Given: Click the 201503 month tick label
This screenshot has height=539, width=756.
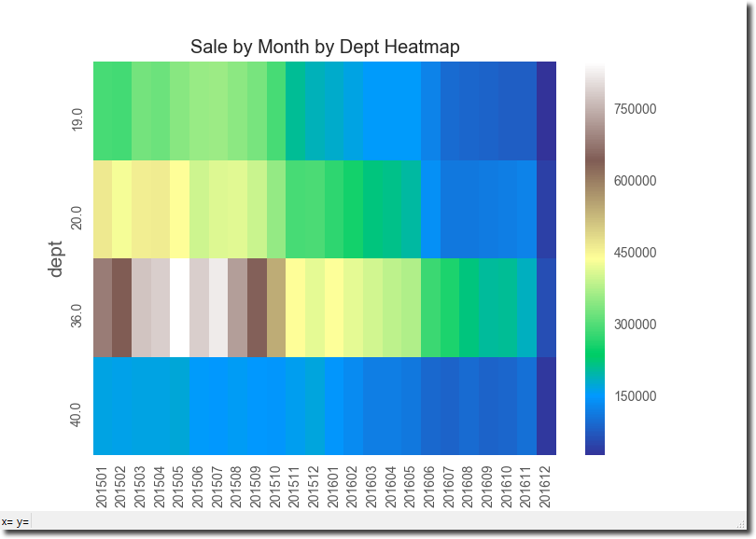Looking at the screenshot, I should pyautogui.click(x=140, y=487).
